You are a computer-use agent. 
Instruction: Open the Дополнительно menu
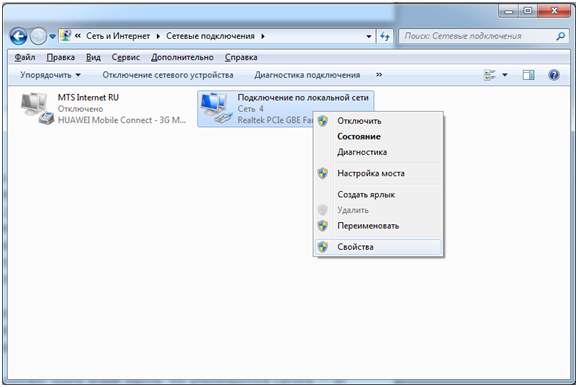(182, 57)
